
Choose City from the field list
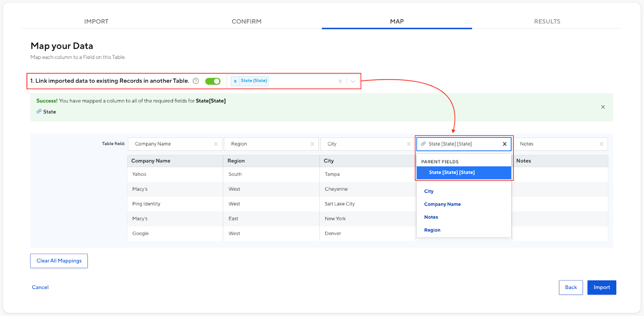429,191
